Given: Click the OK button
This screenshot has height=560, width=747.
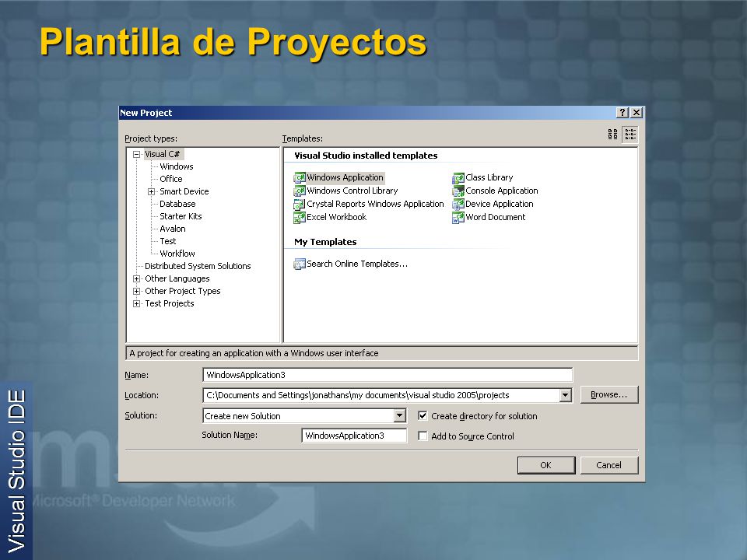Looking at the screenshot, I should click(x=546, y=465).
